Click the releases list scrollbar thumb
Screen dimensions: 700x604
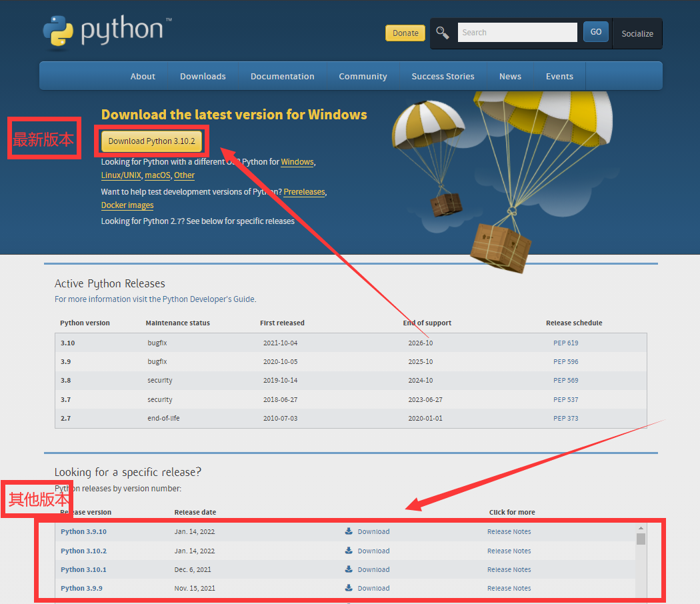(x=641, y=539)
